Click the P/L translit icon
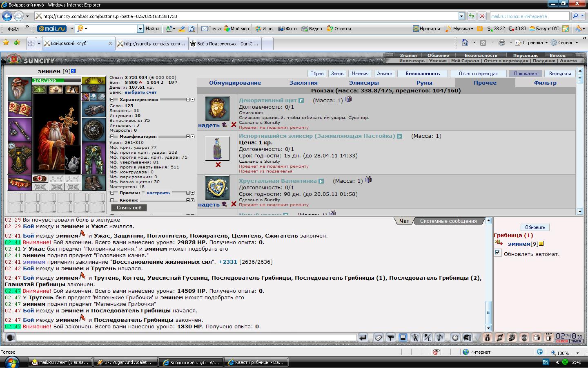Viewport: 588px width, 368px height. point(427,338)
